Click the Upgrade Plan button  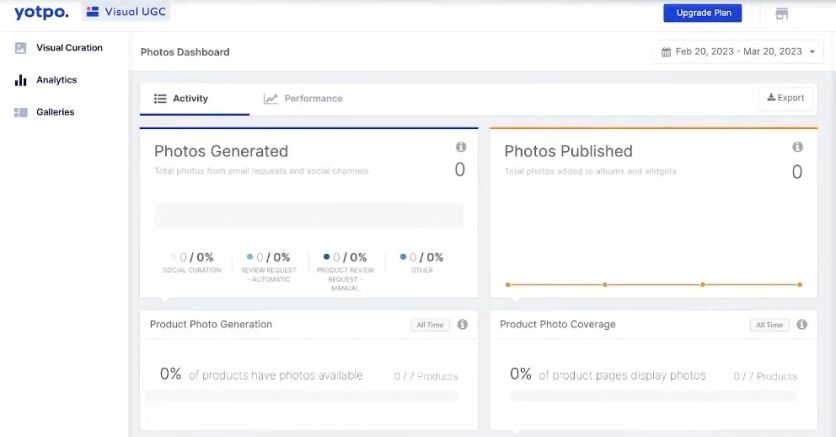click(x=702, y=13)
